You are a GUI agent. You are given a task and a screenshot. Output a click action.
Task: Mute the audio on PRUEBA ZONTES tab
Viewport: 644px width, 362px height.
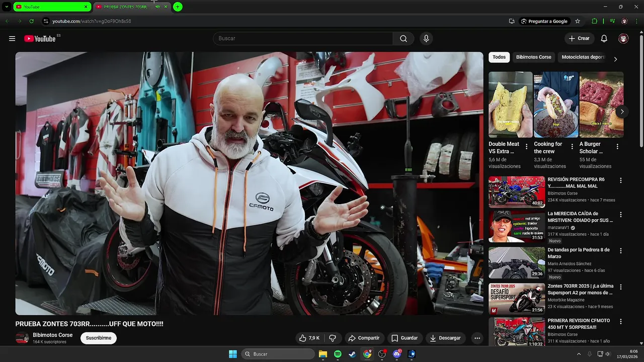[x=157, y=7]
